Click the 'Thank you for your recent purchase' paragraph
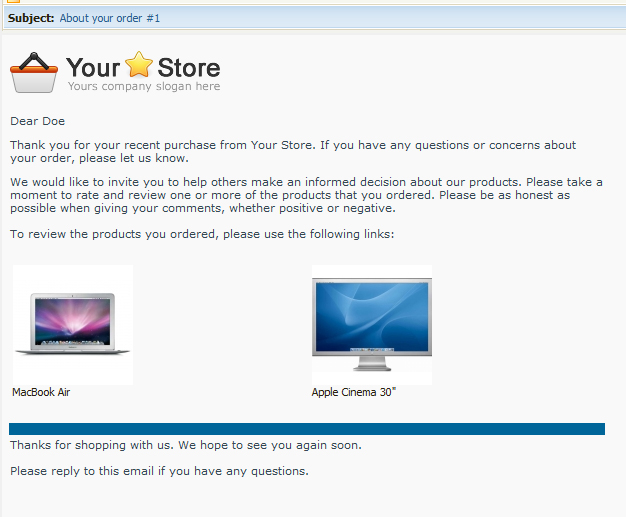 [x=293, y=151]
